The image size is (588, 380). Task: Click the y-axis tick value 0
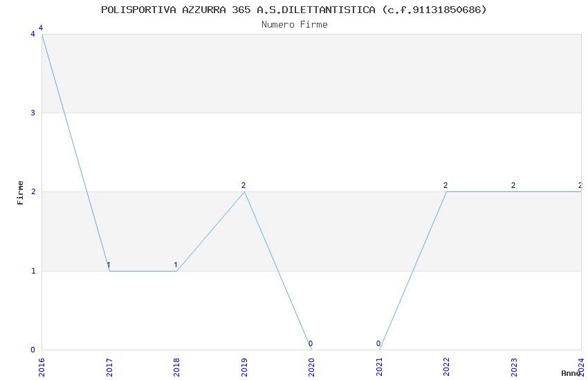pyautogui.click(x=33, y=350)
